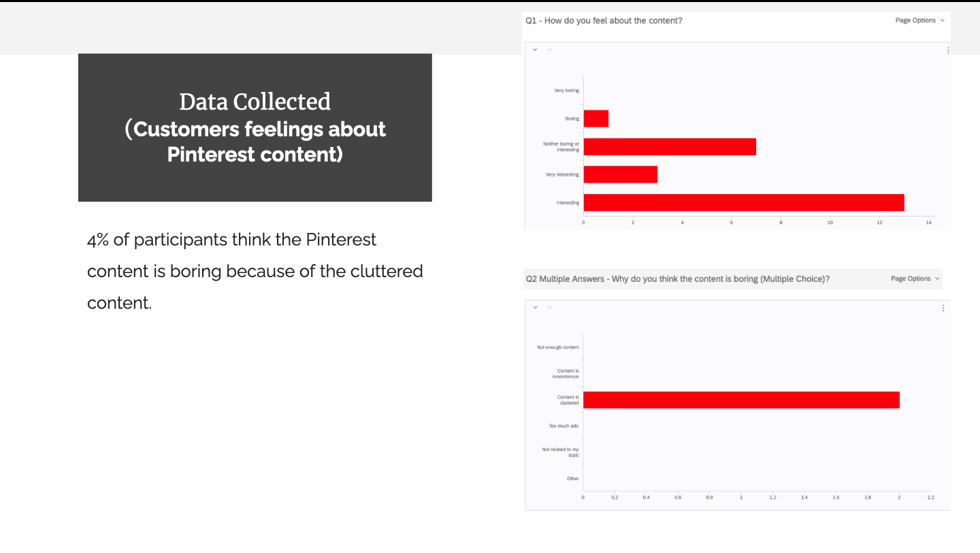Select the red 'Interesting' bar in Q1 chart
The height and width of the screenshot is (553, 980).
click(744, 202)
